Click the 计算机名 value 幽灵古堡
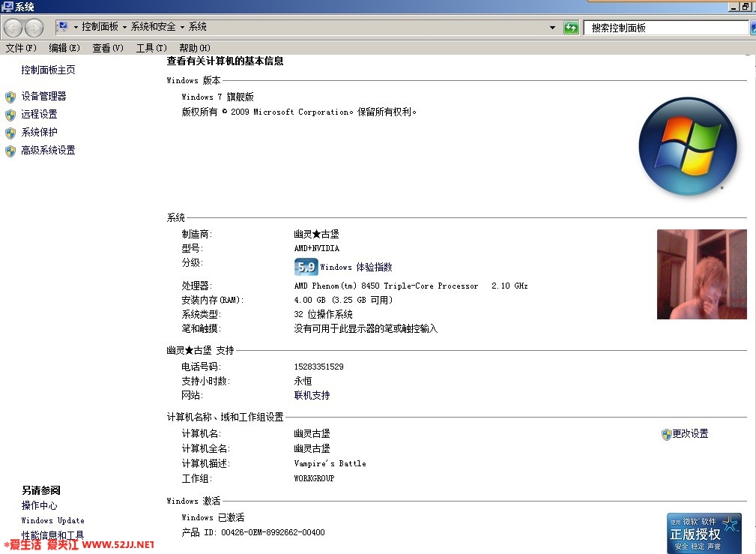The height and width of the screenshot is (554, 756). point(312,433)
